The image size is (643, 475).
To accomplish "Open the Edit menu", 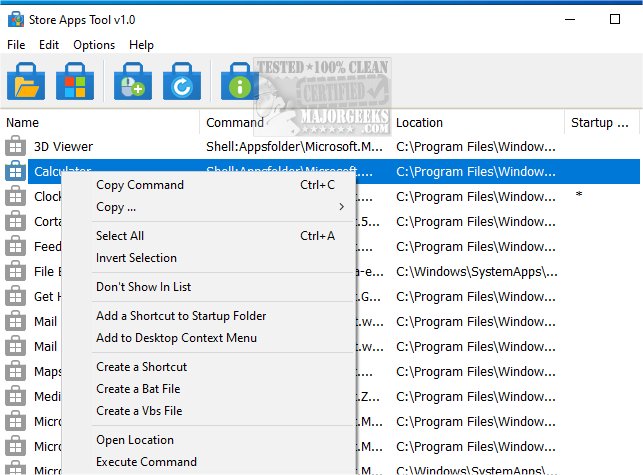I will [x=49, y=45].
